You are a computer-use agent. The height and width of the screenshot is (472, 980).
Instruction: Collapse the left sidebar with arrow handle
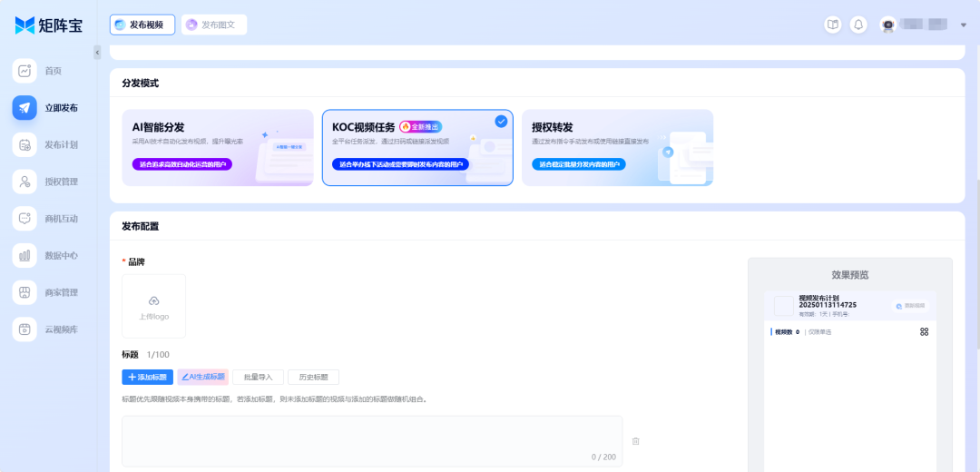tap(97, 53)
